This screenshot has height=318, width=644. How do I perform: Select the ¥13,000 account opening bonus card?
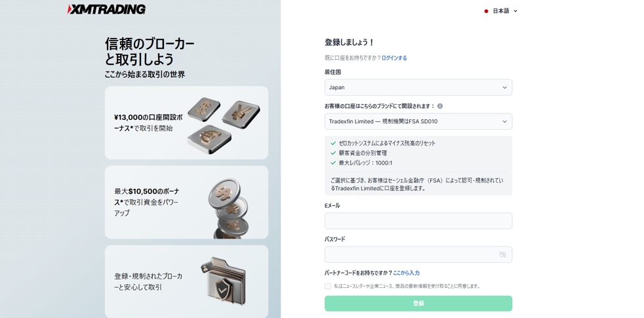186,123
